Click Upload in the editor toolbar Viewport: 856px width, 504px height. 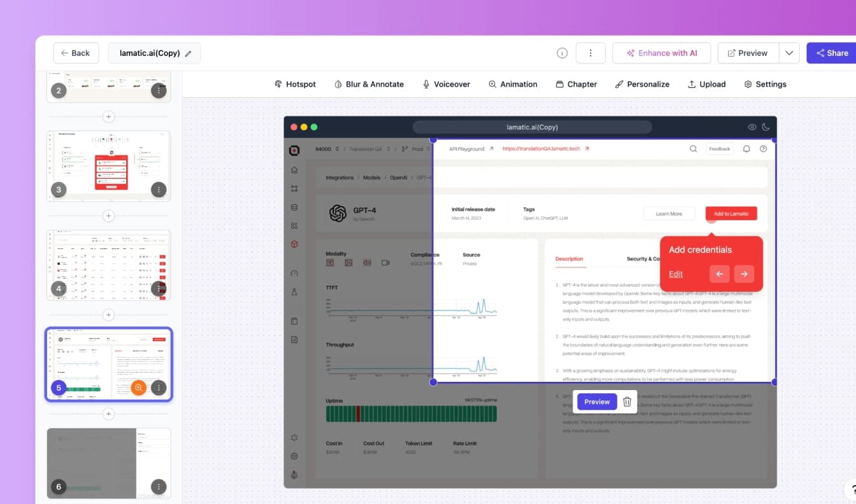pyautogui.click(x=706, y=84)
